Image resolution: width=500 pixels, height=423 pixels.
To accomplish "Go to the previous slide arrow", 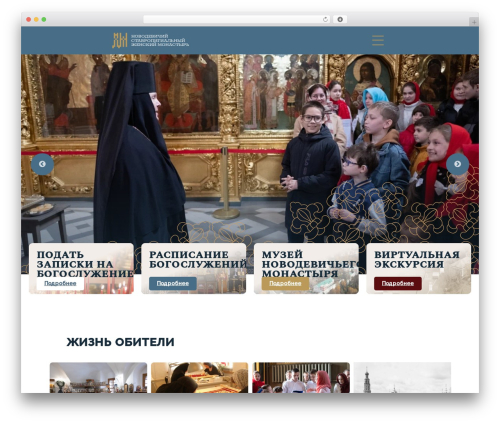I will point(42,164).
